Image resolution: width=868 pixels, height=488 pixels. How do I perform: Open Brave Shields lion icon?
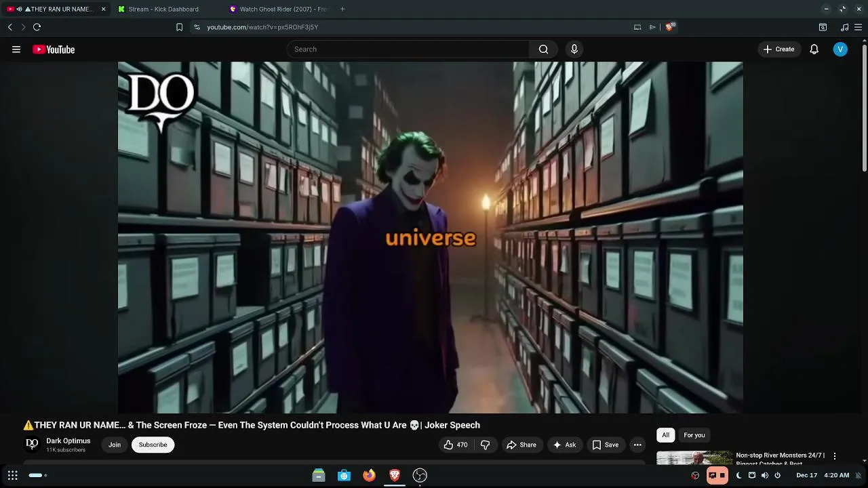pyautogui.click(x=670, y=27)
